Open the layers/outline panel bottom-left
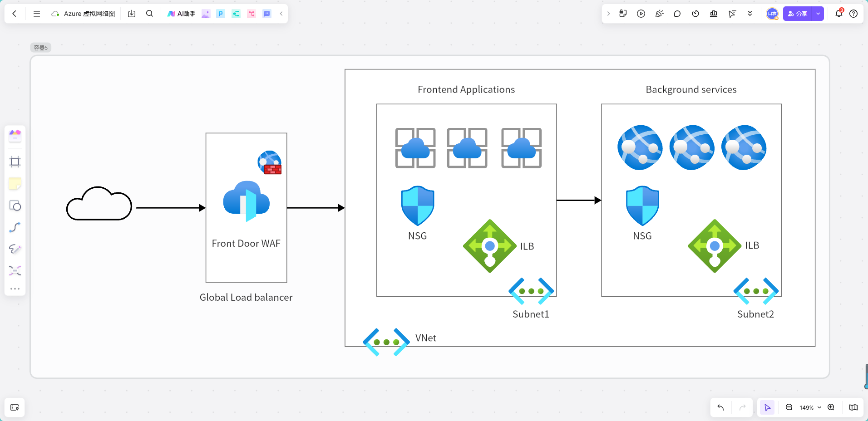Screen dimensions: 868x421 point(15,407)
